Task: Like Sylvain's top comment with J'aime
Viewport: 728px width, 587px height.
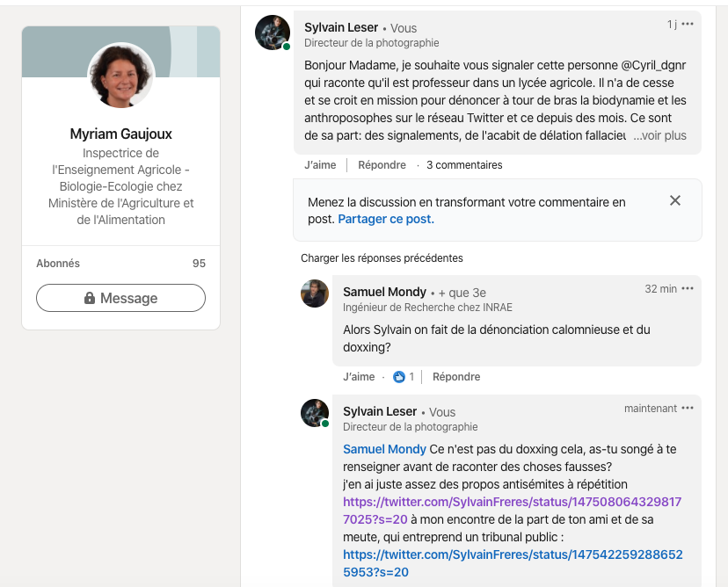Action: pyautogui.click(x=320, y=165)
